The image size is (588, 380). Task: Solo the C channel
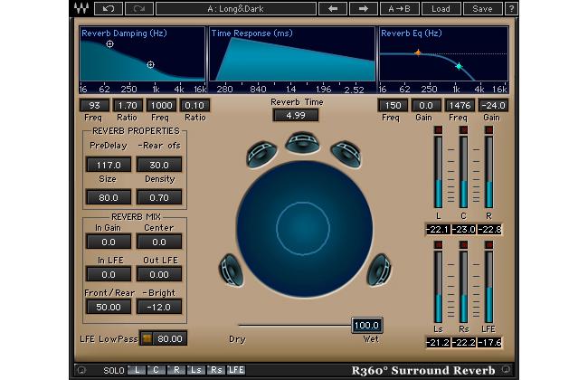(155, 370)
